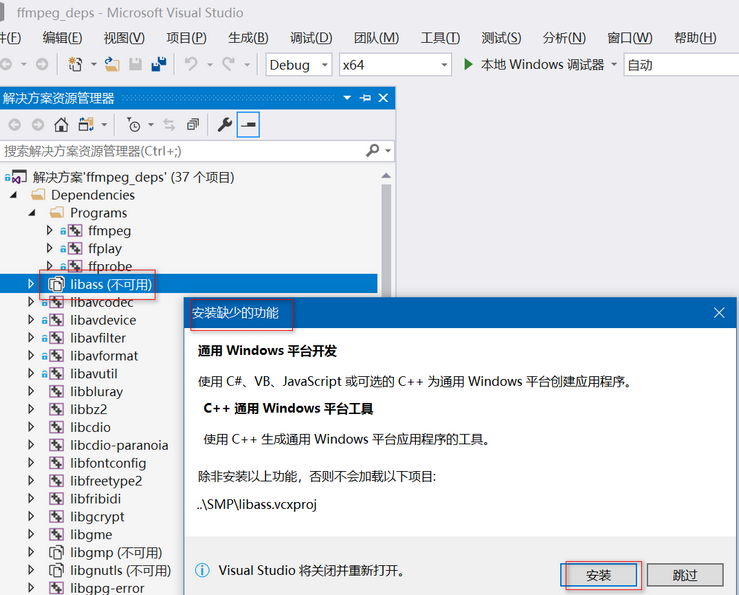
Task: Click Solution Explorer Back arrow icon
Action: pyautogui.click(x=15, y=125)
